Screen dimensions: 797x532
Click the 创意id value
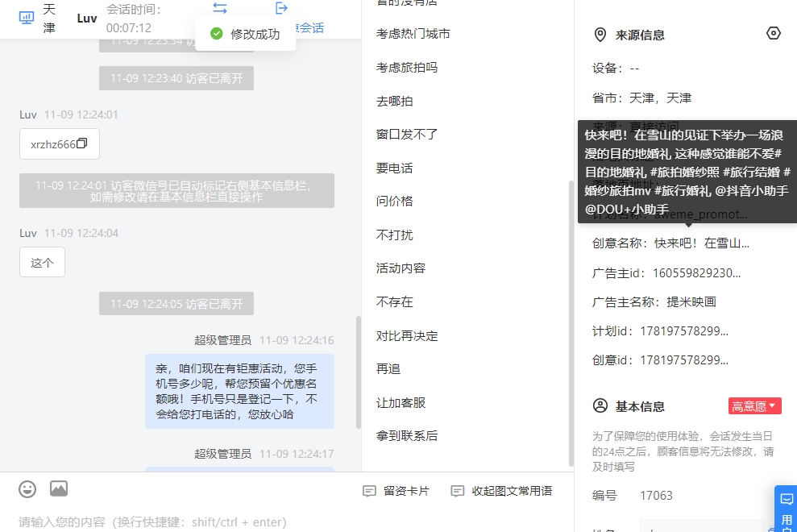(684, 360)
